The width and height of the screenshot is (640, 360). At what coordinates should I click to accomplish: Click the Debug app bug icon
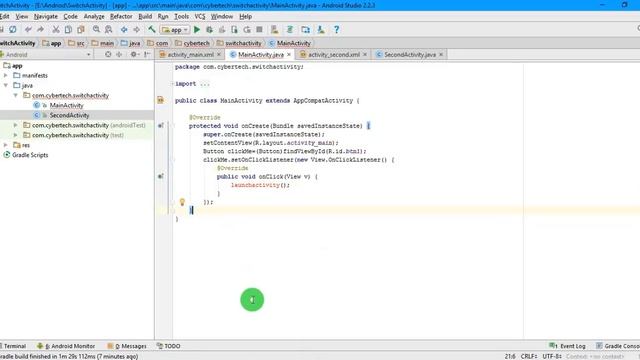point(209,29)
